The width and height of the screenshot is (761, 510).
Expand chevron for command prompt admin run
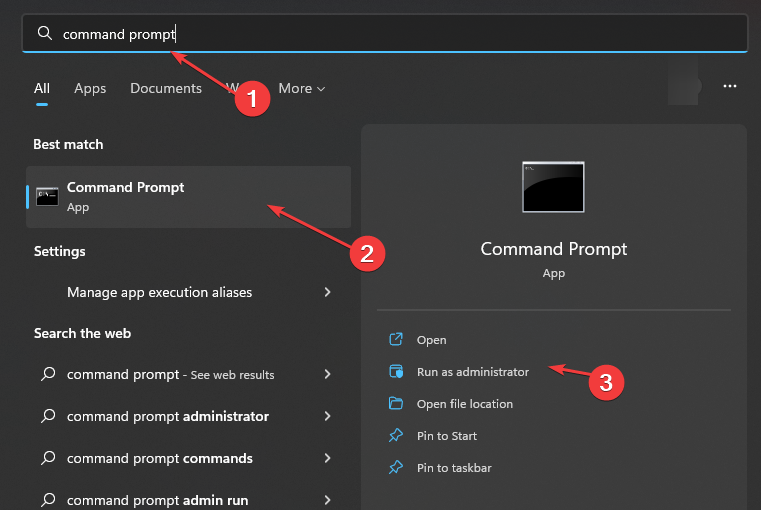click(328, 500)
